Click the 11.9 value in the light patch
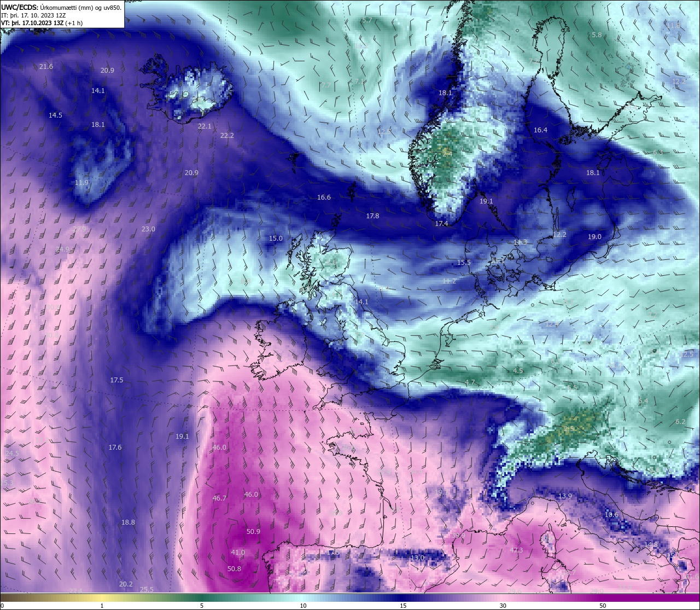This screenshot has width=700, height=610. click(x=81, y=183)
